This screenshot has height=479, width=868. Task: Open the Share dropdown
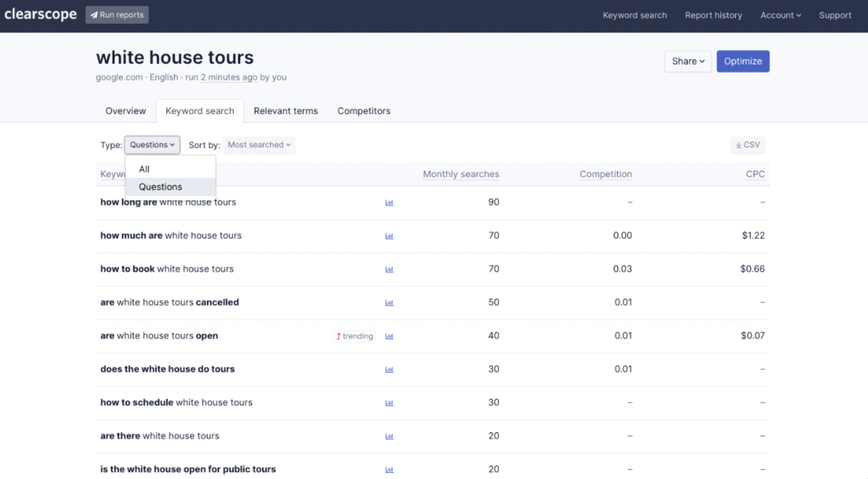coord(688,61)
